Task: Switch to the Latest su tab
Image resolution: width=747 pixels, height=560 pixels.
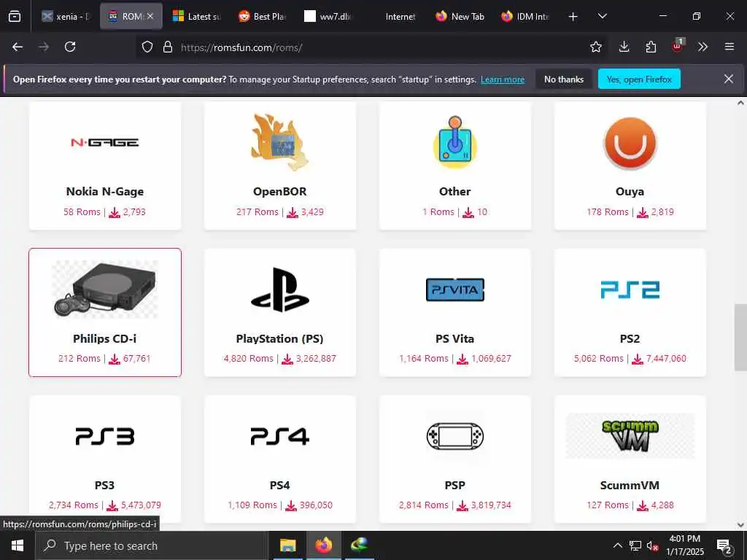Action: tap(197, 17)
